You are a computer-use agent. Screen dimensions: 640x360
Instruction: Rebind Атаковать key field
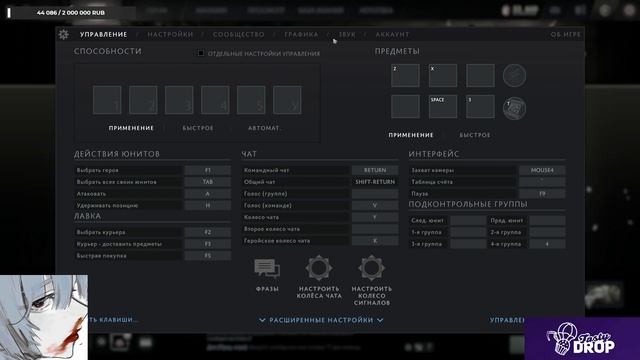pyautogui.click(x=208, y=194)
